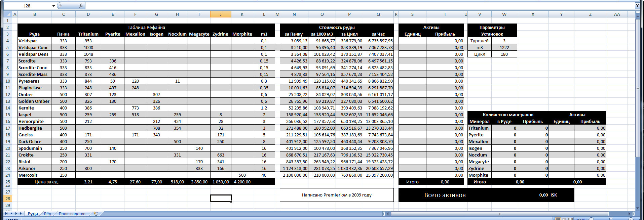Select column J header
The width and height of the screenshot is (644, 220).
[221, 14]
